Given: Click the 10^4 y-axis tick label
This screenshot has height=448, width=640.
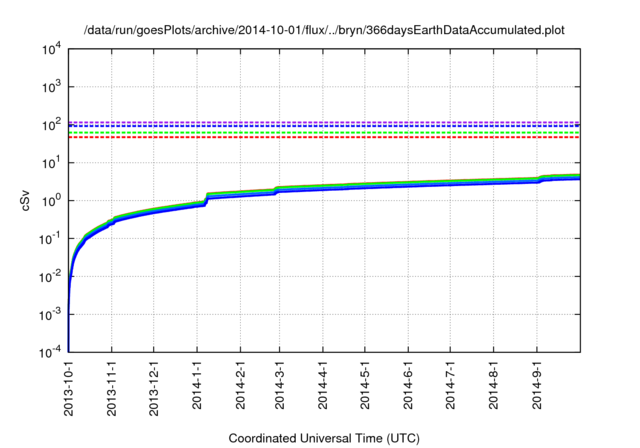Looking at the screenshot, I should click(51, 49).
